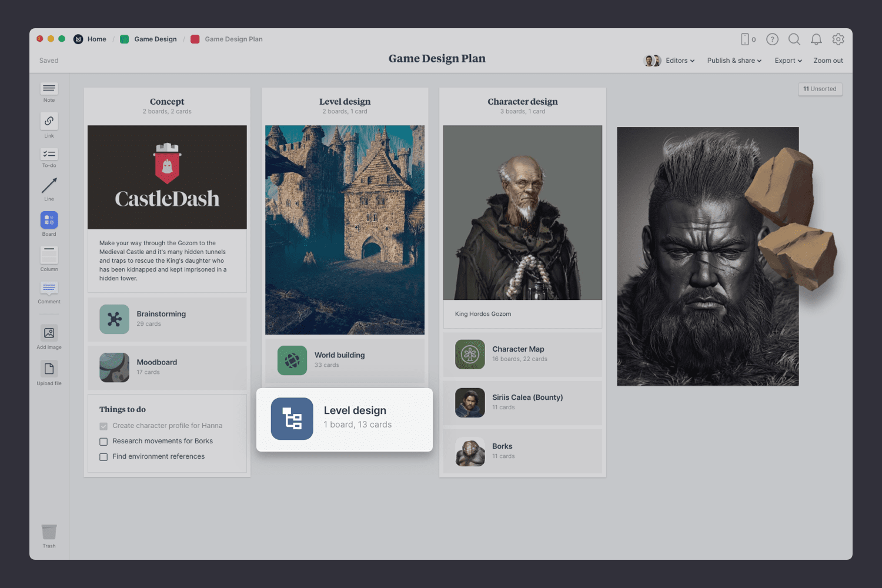Open the Siriis Calea (Bounty) board icon
Screen dimensions: 882x588
click(x=470, y=403)
